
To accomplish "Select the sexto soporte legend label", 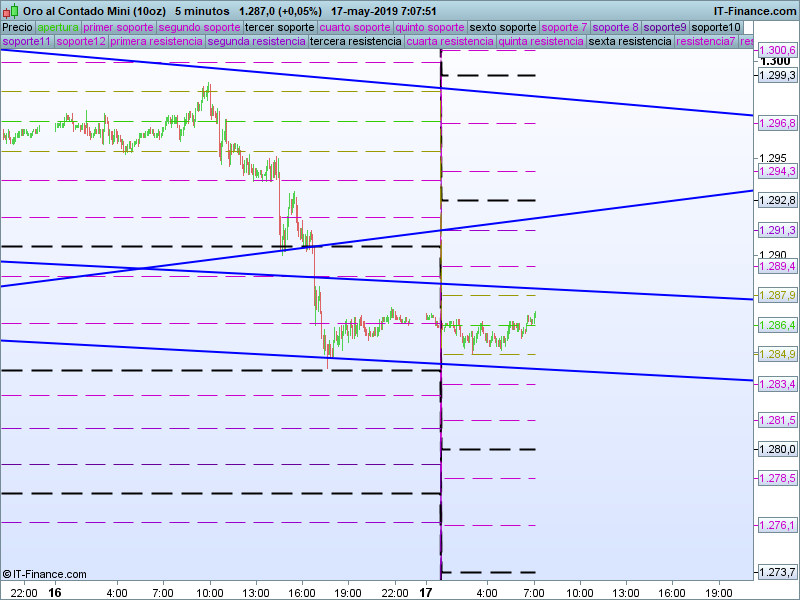I will [503, 28].
